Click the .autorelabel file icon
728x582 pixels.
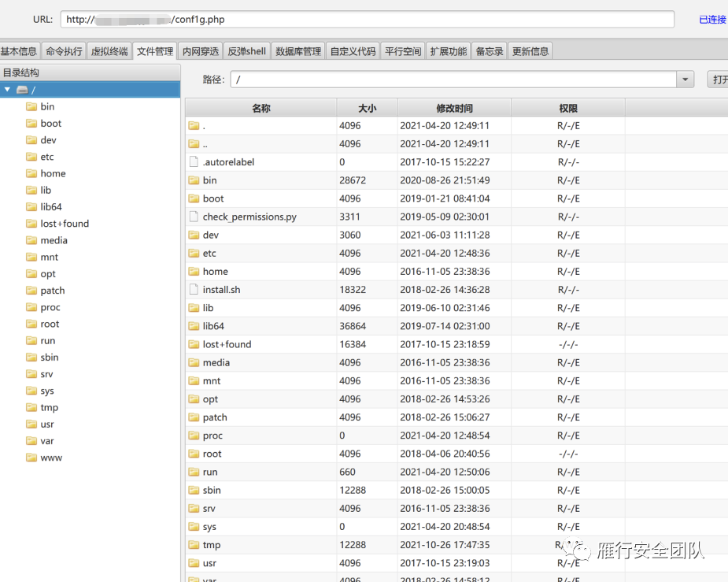[x=194, y=162]
